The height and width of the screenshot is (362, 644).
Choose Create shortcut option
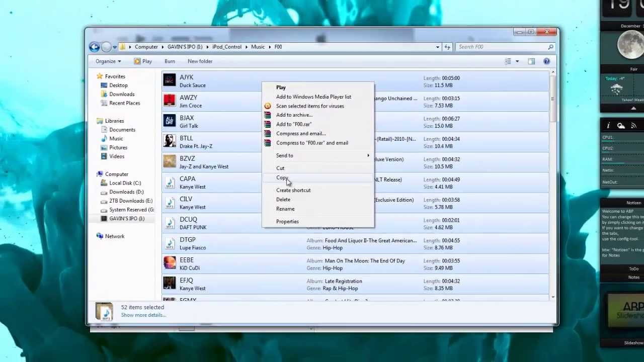point(318,190)
